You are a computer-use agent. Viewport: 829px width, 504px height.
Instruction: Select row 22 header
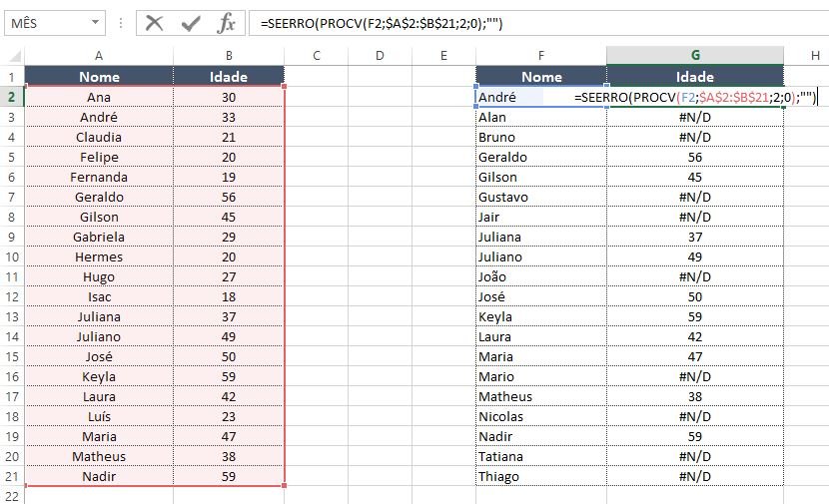[x=11, y=496]
